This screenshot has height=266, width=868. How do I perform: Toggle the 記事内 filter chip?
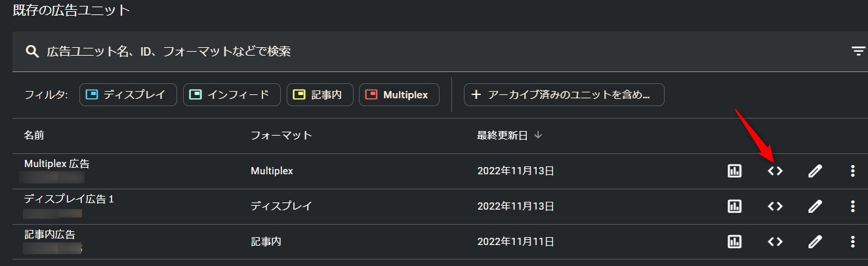[x=322, y=94]
